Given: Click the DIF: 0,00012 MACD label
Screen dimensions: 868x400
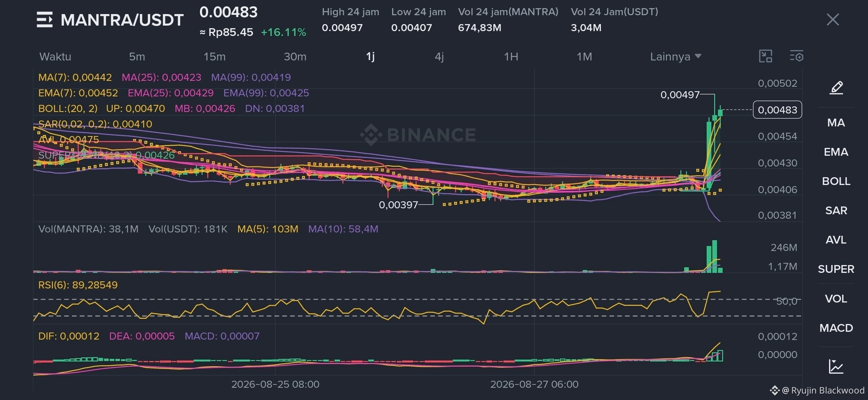Looking at the screenshot, I should (x=69, y=336).
